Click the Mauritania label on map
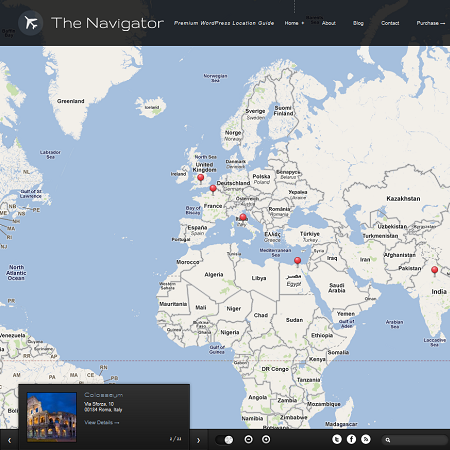 point(173,304)
